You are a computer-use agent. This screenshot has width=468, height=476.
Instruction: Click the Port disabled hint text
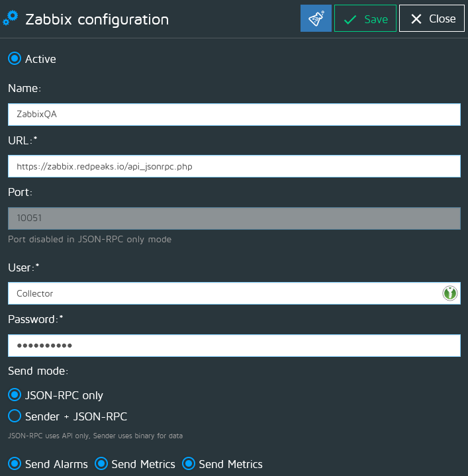coord(89,239)
